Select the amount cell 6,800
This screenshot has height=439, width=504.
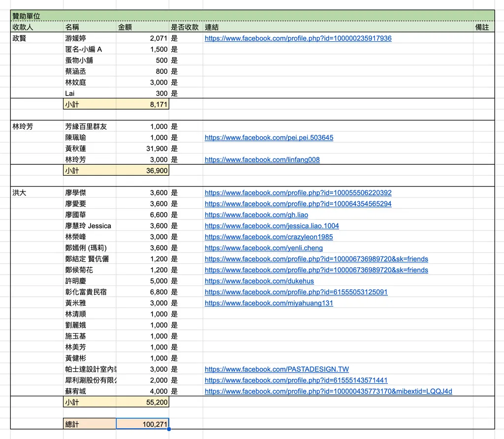point(142,292)
